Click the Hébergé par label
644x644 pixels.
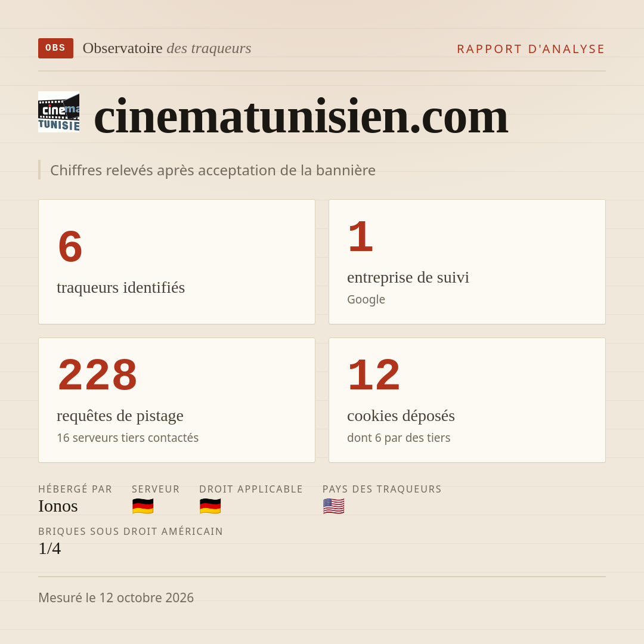75,489
